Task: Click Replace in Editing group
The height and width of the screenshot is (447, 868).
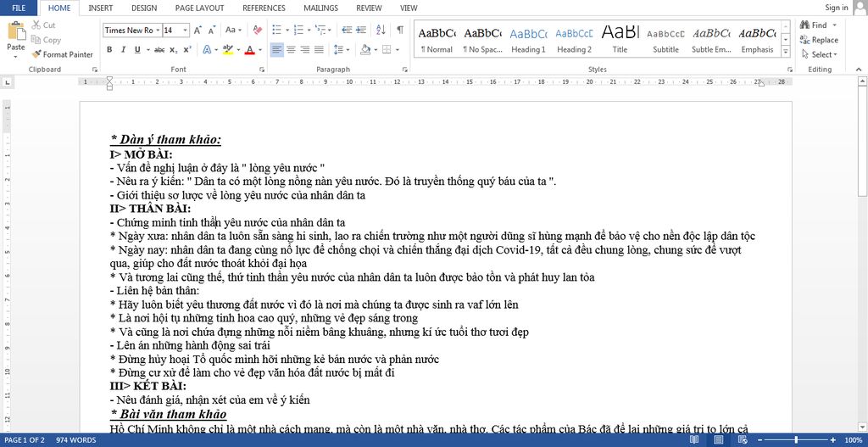Action: 820,40
